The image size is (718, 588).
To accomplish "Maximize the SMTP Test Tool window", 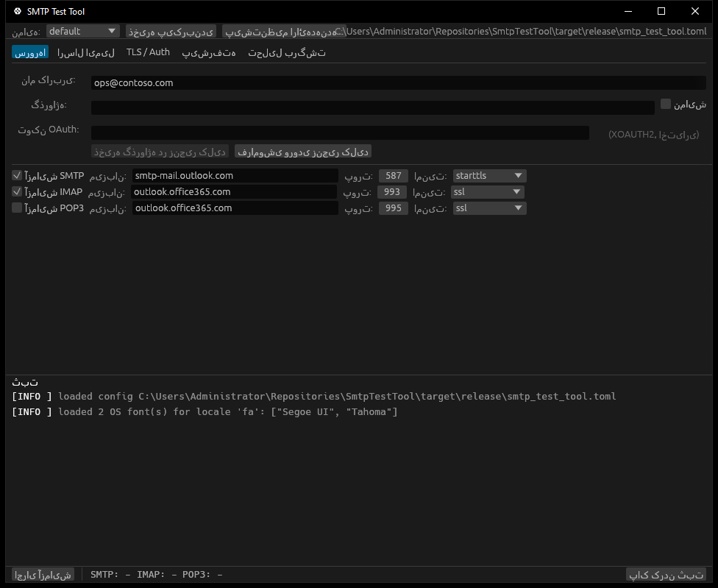I will click(x=661, y=12).
